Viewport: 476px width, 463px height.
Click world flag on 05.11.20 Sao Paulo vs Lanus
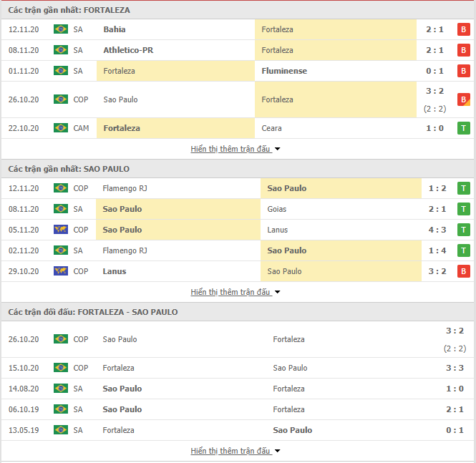tap(61, 230)
